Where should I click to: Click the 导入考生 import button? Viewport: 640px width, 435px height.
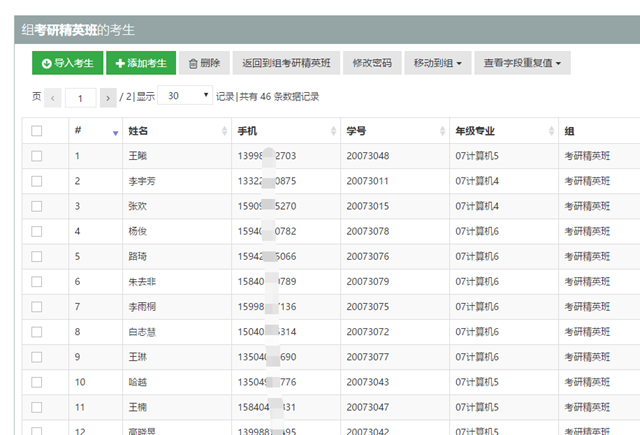click(67, 63)
